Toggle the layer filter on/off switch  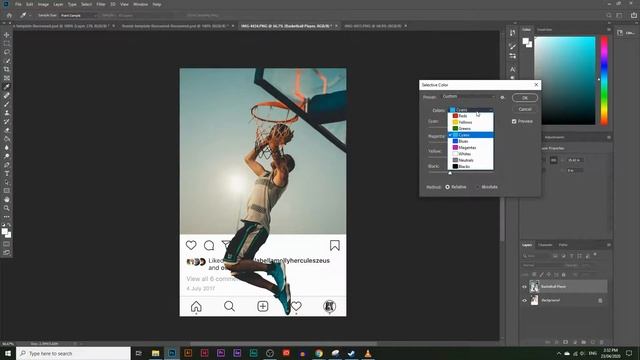595,255
